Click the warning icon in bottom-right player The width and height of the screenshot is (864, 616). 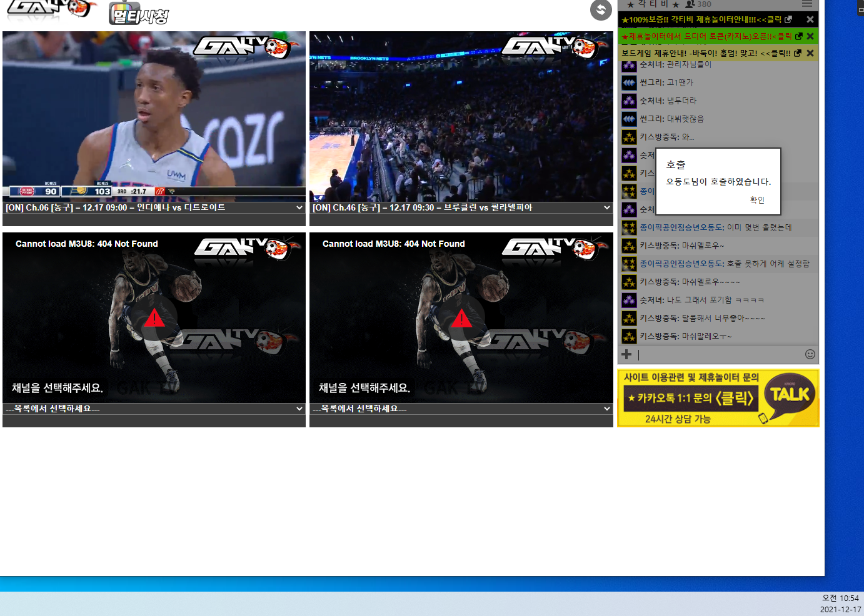click(x=461, y=318)
